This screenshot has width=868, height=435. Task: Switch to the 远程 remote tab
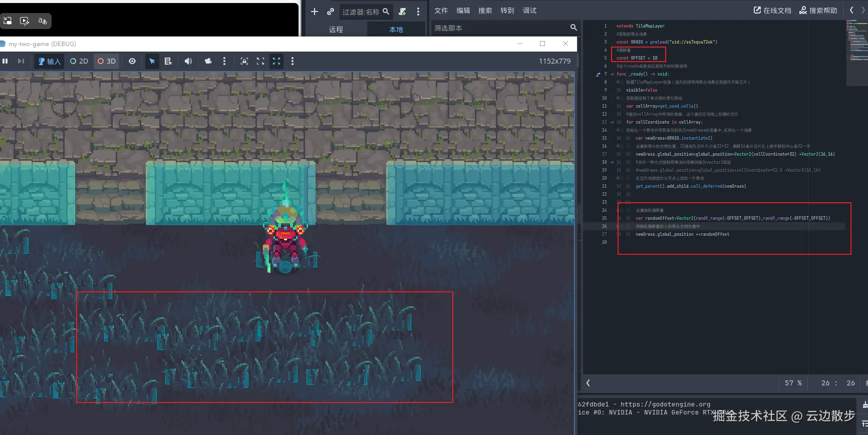point(336,30)
